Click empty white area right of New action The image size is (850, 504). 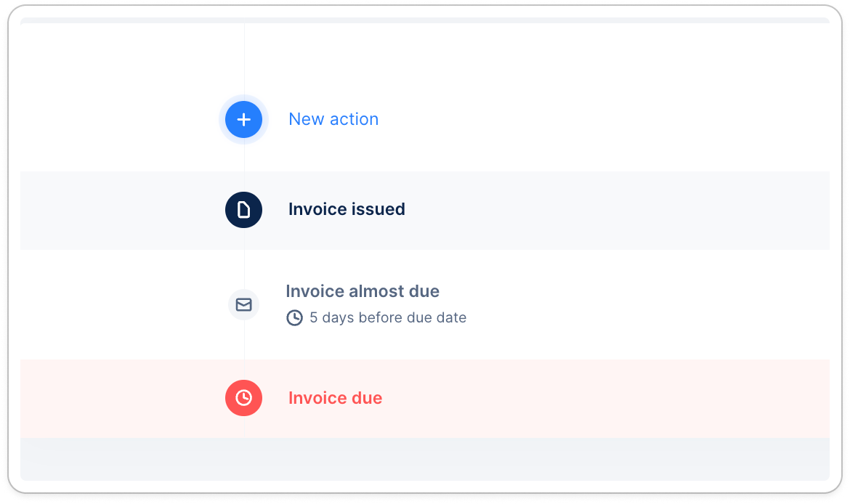(618, 120)
